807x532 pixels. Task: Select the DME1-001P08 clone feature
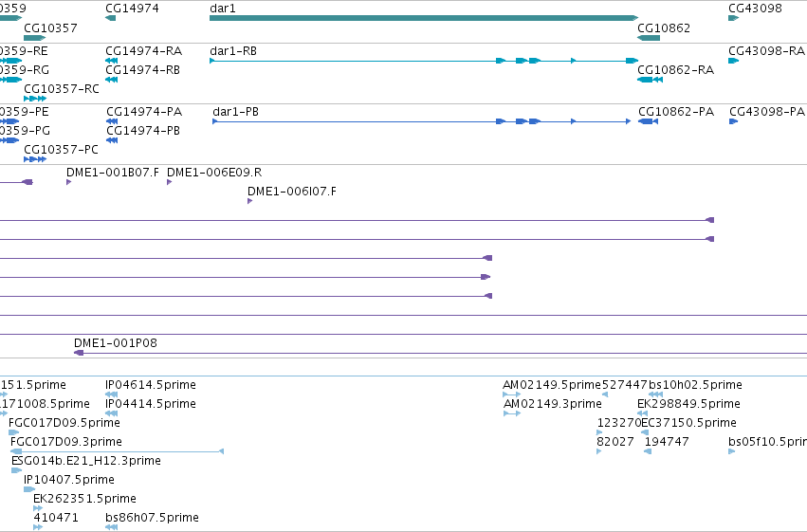[441, 353]
